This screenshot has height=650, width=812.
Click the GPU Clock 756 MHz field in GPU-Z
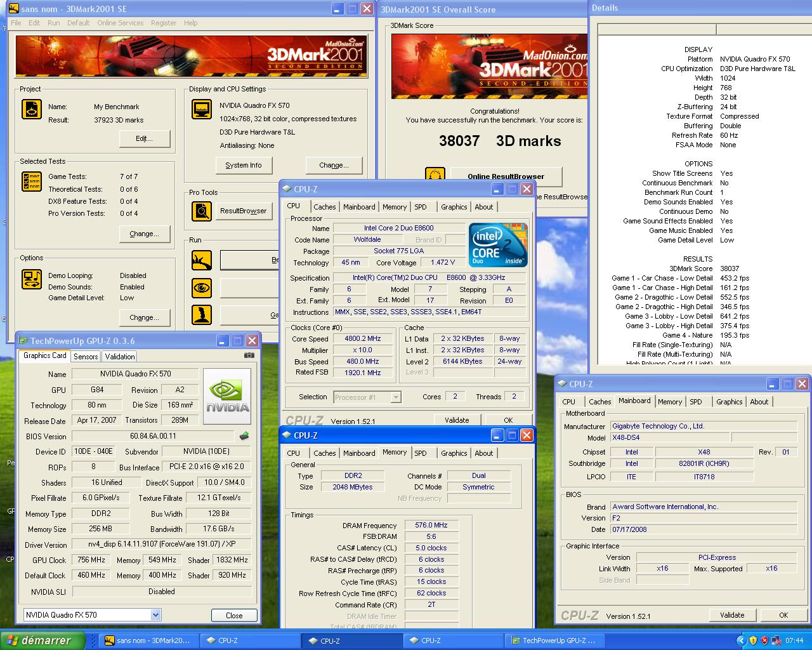[91, 560]
